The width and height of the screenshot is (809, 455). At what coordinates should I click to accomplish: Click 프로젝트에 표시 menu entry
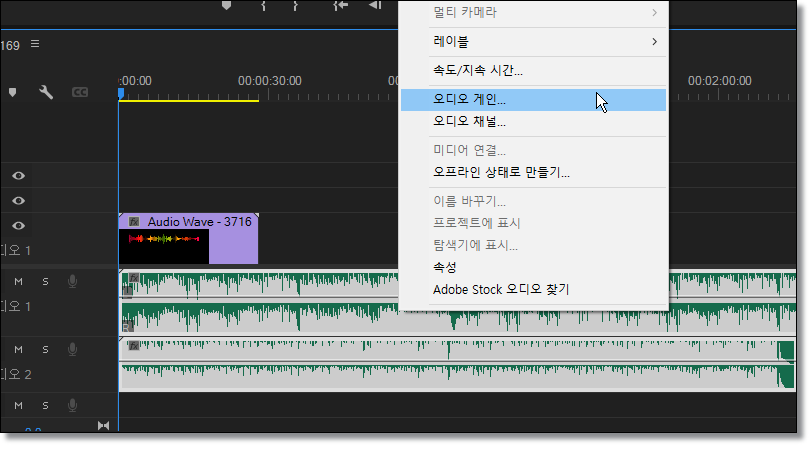(x=533, y=223)
